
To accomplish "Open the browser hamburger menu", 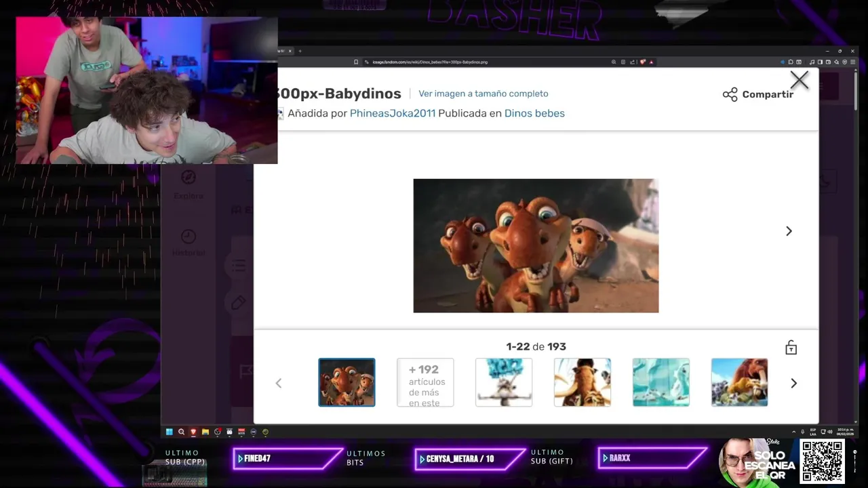I will [x=853, y=62].
